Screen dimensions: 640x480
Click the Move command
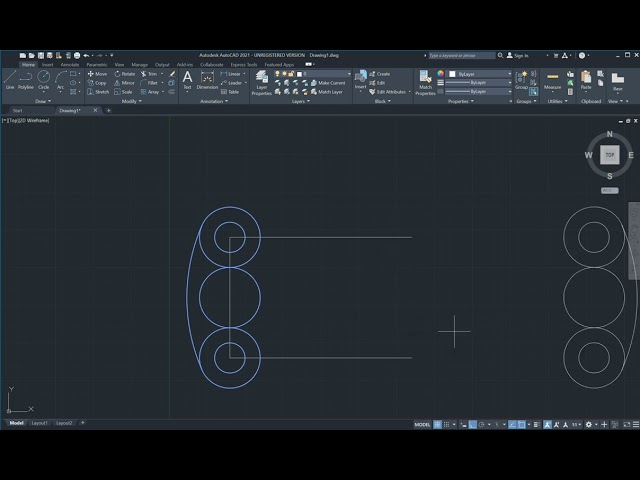click(97, 74)
